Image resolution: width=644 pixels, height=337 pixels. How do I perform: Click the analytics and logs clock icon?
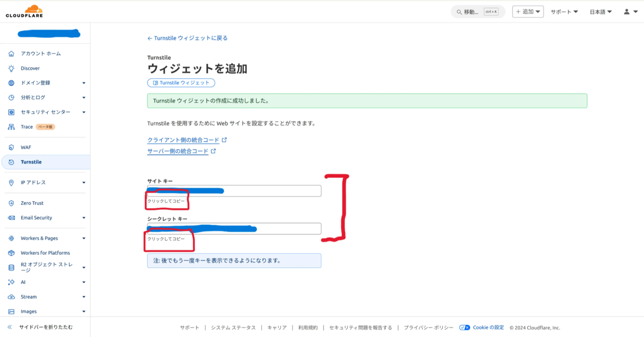[x=11, y=98]
